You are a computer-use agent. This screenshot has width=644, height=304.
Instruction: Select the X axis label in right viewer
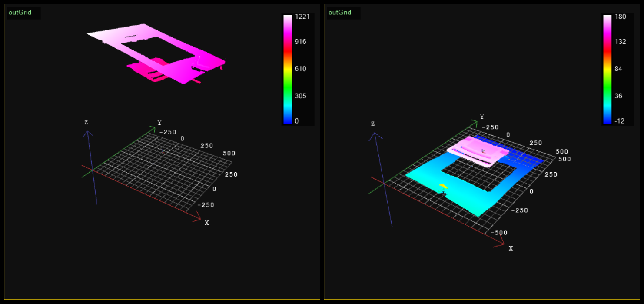[511, 248]
